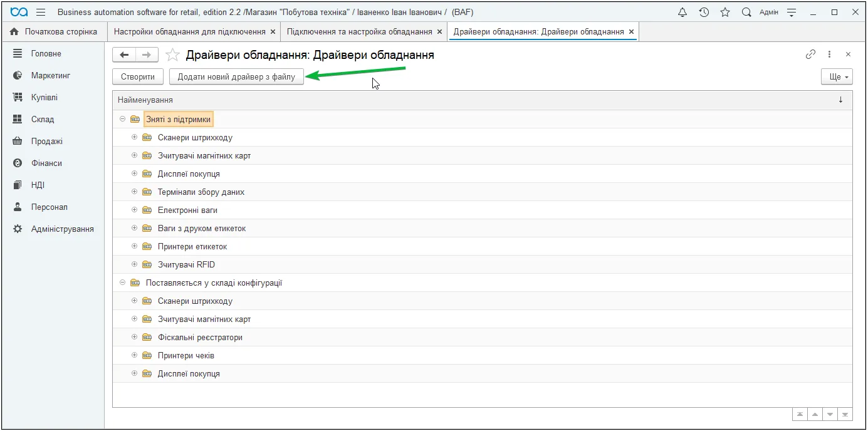868x431 pixels.
Task: Switch to Настройки обладнання для підключення tab
Action: [190, 31]
